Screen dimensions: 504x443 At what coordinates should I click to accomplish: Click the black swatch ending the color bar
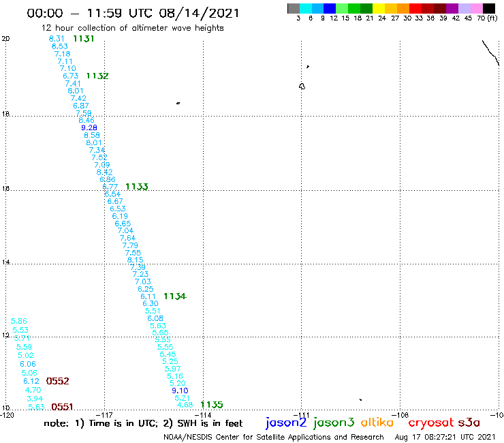[x=489, y=8]
